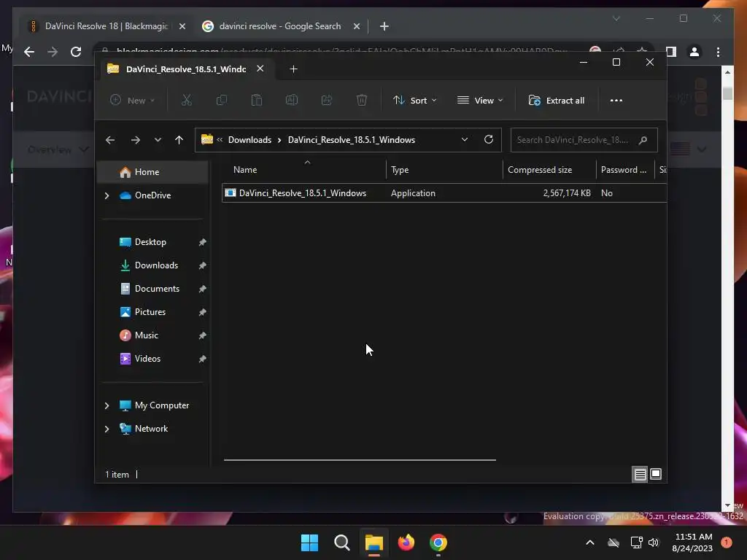Click Downloads in the address breadcrumb
This screenshot has width=747, height=560.
[249, 139]
